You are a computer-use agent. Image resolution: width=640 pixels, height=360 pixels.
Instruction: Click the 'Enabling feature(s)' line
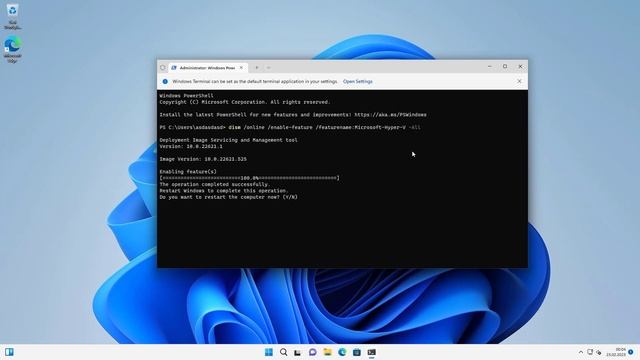click(x=188, y=172)
